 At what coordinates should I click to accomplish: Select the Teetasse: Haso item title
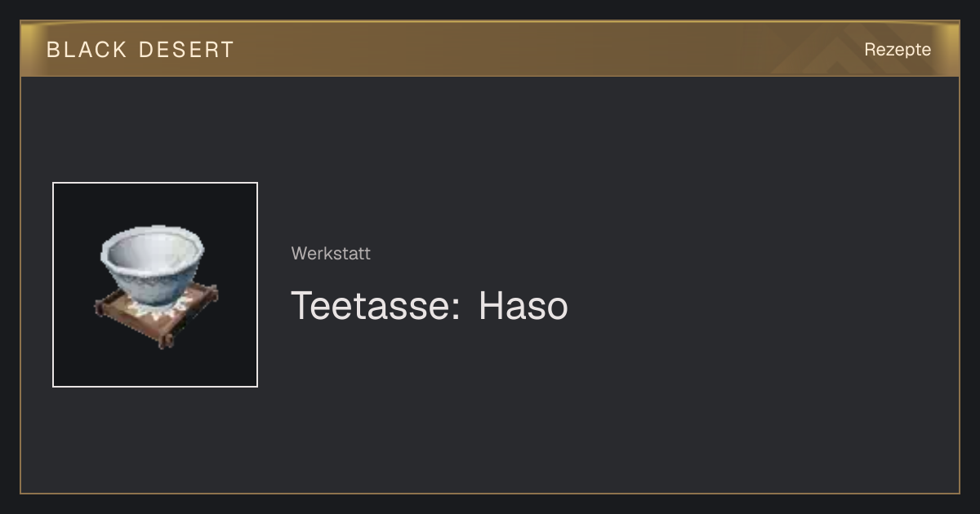(x=430, y=306)
